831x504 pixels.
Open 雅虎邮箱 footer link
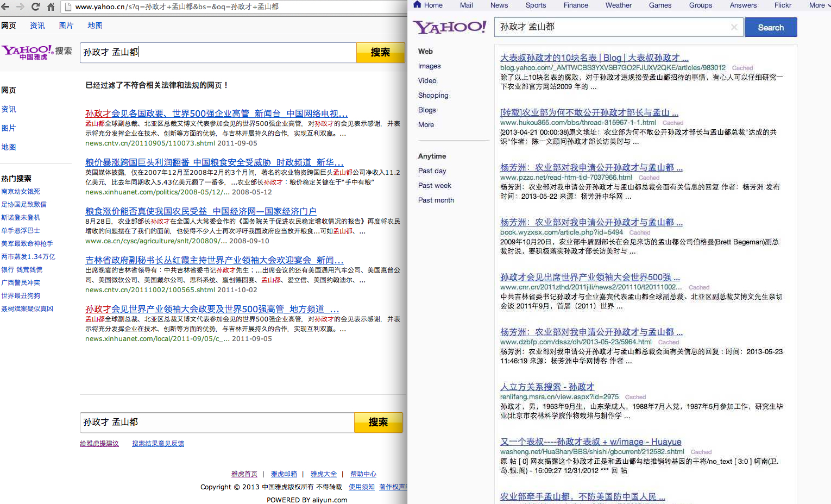(x=284, y=474)
